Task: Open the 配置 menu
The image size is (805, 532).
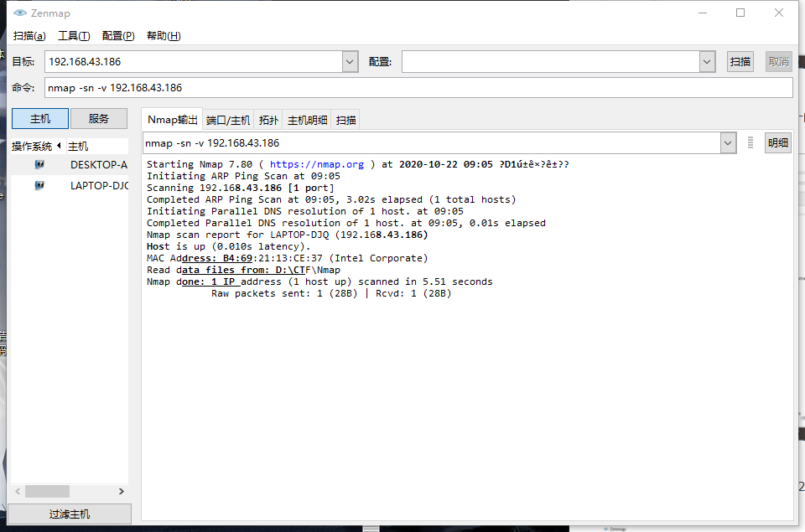Action: tap(118, 36)
